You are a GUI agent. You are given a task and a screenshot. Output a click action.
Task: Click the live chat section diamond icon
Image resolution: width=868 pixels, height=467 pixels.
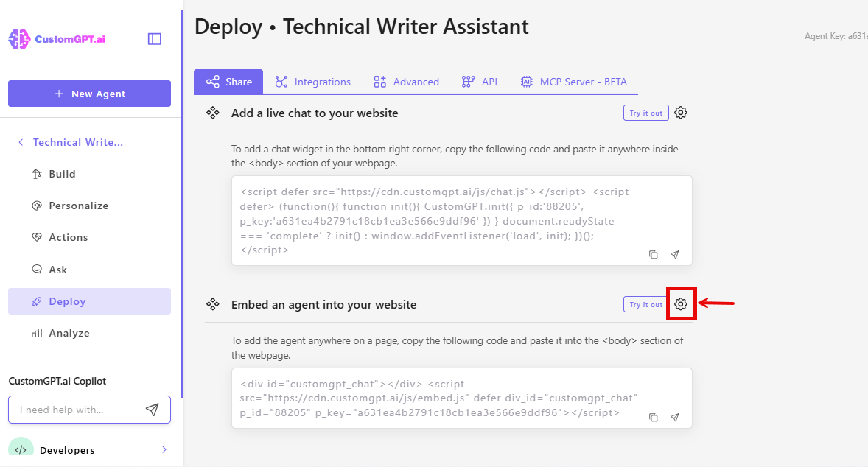click(x=212, y=113)
